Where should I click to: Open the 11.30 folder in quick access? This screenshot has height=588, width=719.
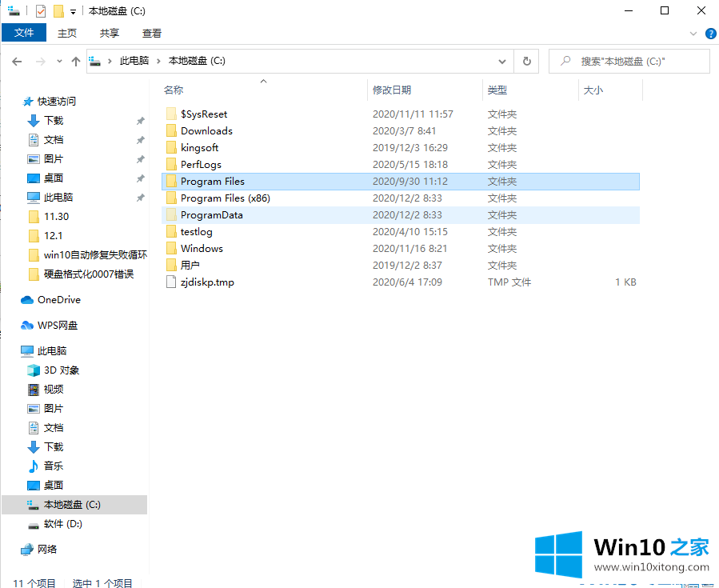(x=57, y=217)
